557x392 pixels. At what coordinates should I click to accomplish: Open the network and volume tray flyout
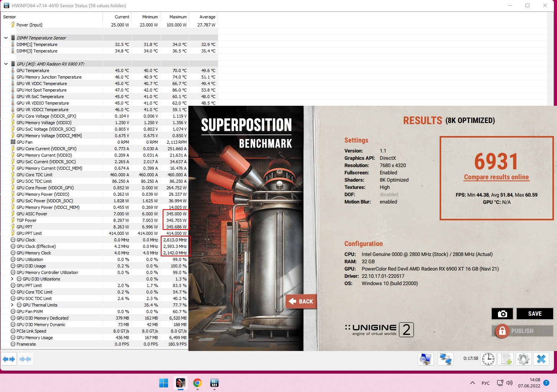tap(505, 383)
